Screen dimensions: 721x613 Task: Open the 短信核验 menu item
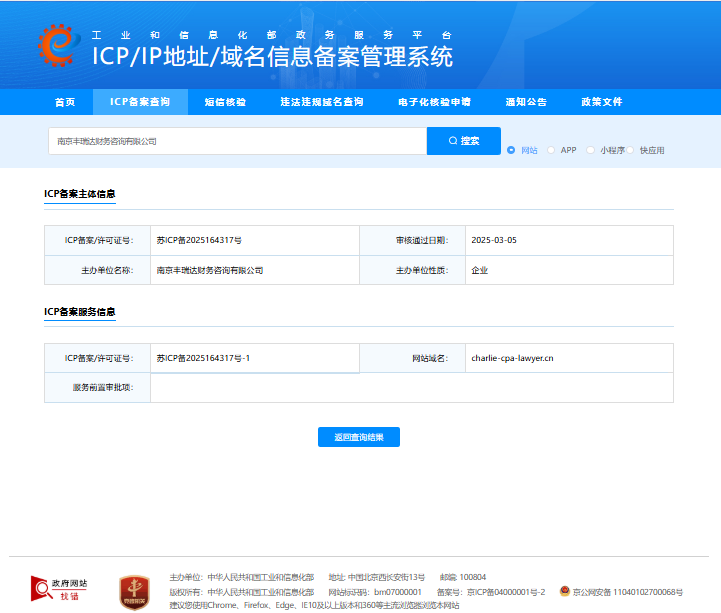point(225,102)
